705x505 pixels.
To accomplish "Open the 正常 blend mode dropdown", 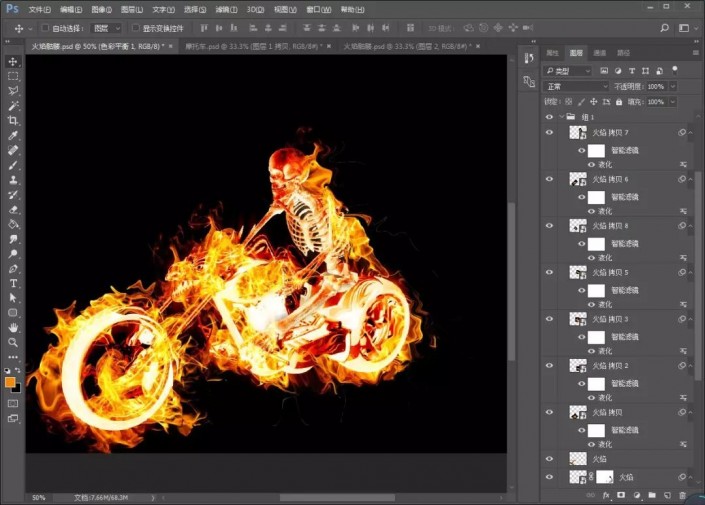I will 576,86.
